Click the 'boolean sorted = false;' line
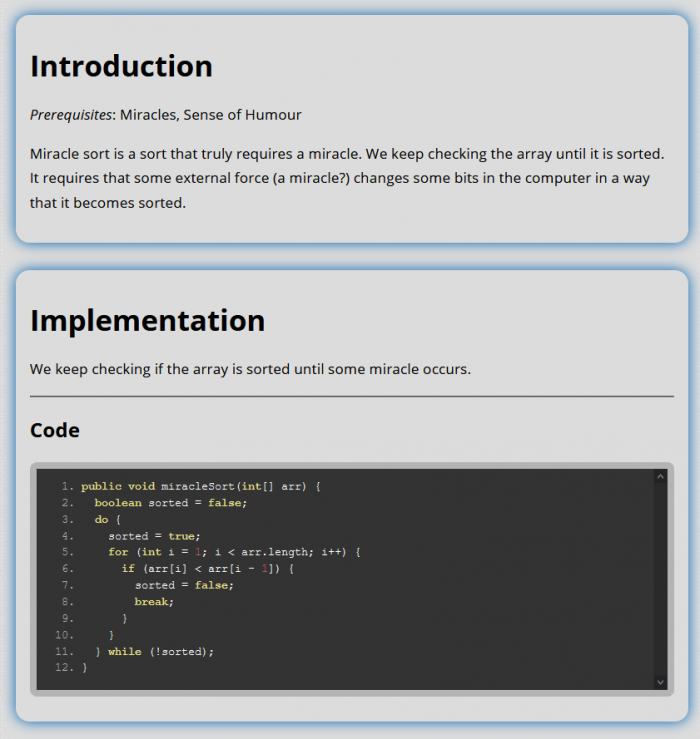The height and width of the screenshot is (739, 700). click(171, 503)
